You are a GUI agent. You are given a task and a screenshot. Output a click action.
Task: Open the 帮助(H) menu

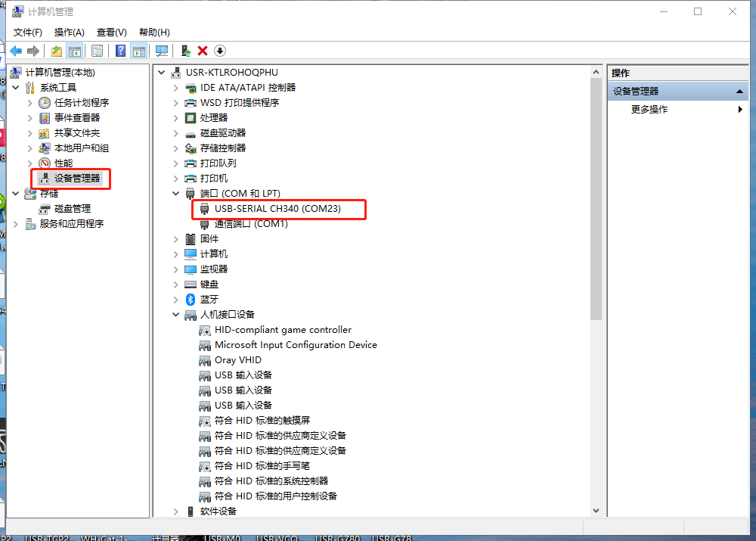click(x=154, y=33)
